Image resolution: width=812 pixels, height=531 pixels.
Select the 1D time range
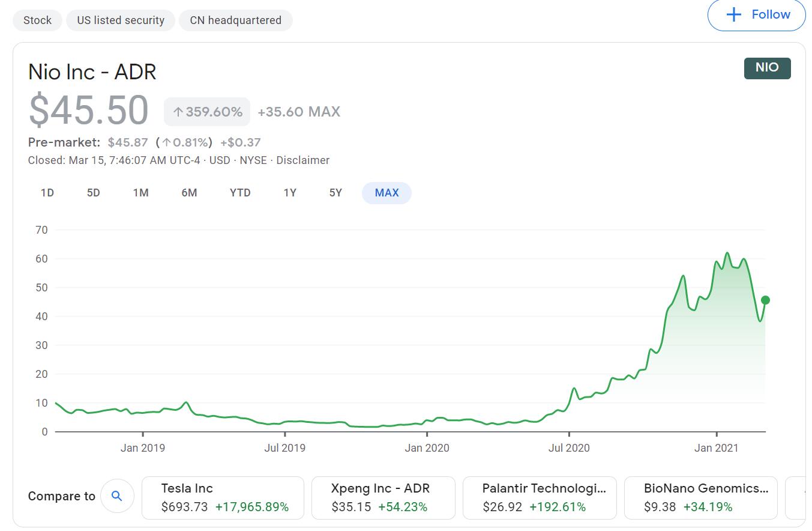tap(47, 193)
